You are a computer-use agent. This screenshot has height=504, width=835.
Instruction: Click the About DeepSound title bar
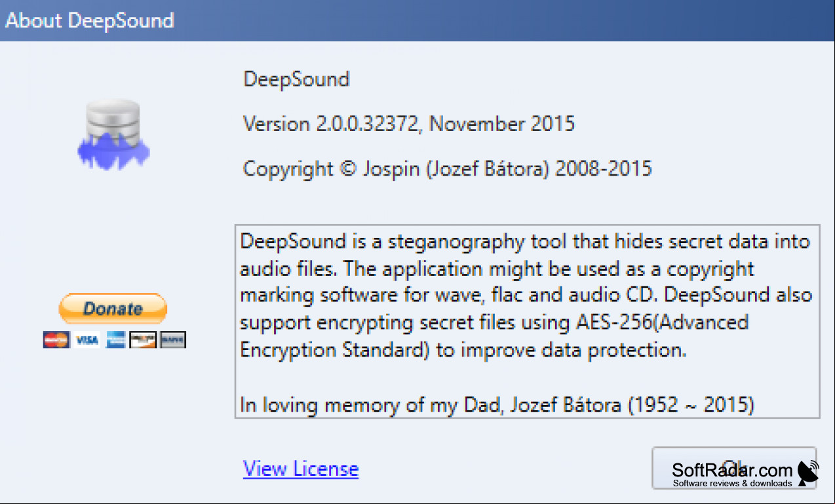pyautogui.click(x=417, y=20)
